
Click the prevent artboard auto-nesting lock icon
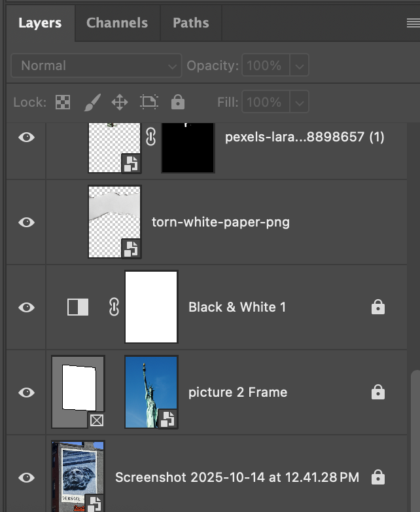(149, 102)
